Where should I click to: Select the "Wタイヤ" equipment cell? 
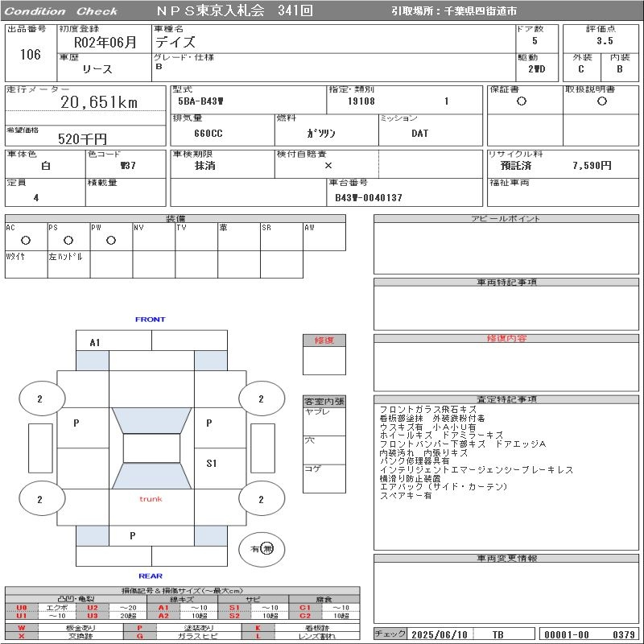tap(27, 265)
